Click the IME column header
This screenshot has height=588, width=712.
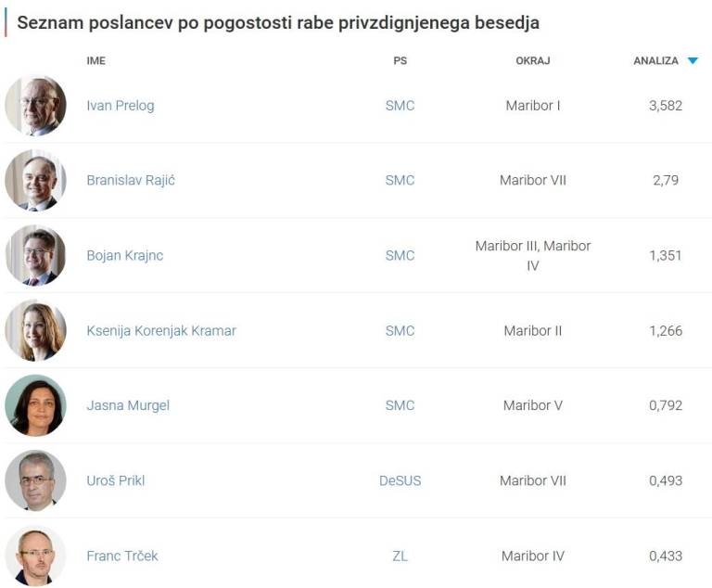point(96,61)
